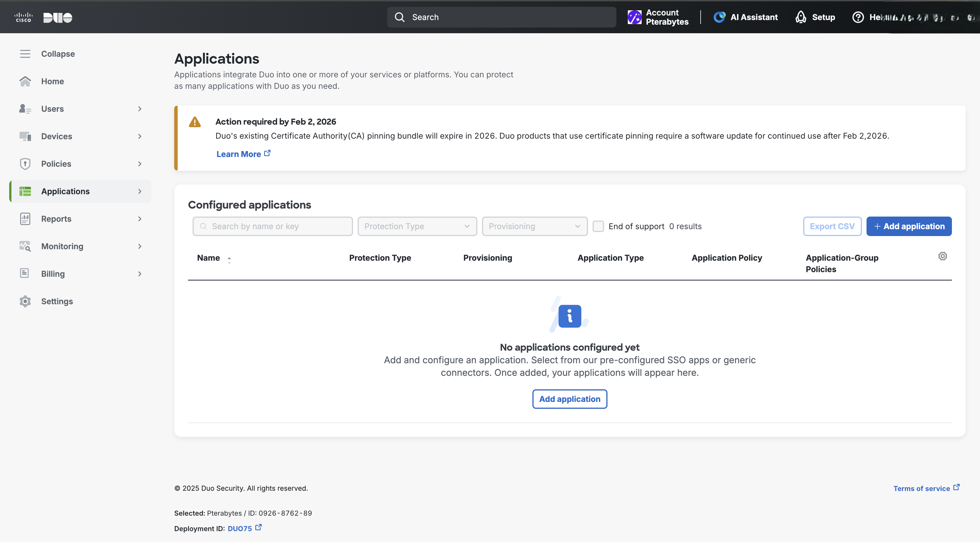Click the Search by name or key field
The image size is (980, 542).
pyautogui.click(x=273, y=226)
